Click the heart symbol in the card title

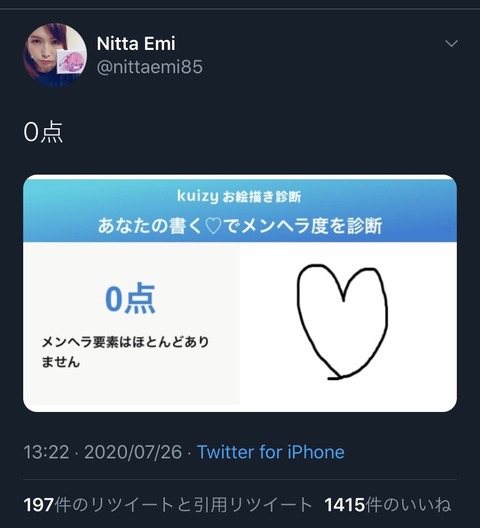tap(213, 226)
